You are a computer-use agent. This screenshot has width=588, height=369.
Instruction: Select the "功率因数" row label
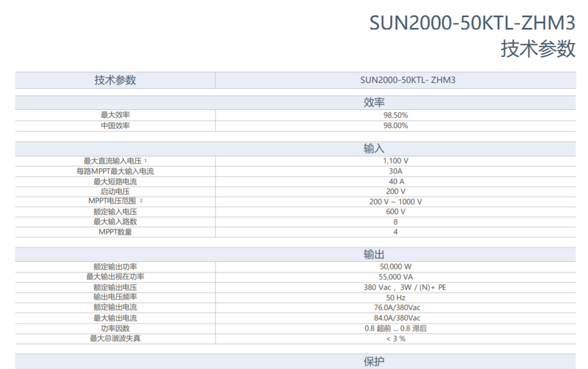(x=115, y=329)
